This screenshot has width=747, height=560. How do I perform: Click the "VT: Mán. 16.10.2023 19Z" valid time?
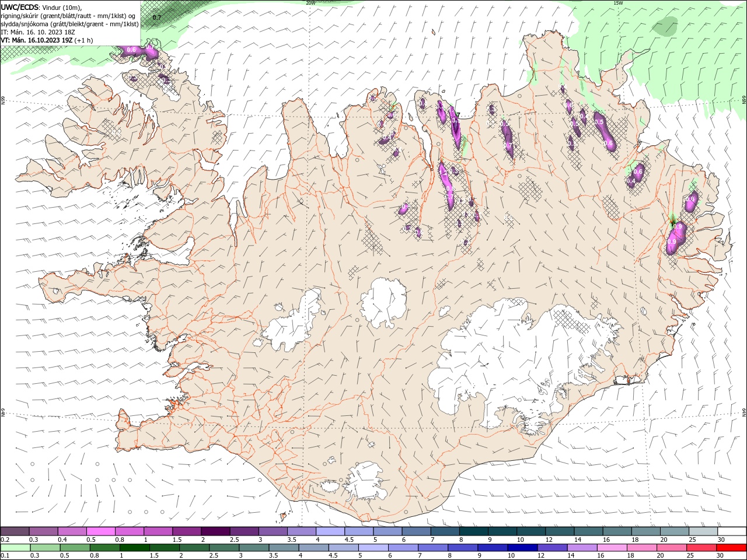(36, 40)
